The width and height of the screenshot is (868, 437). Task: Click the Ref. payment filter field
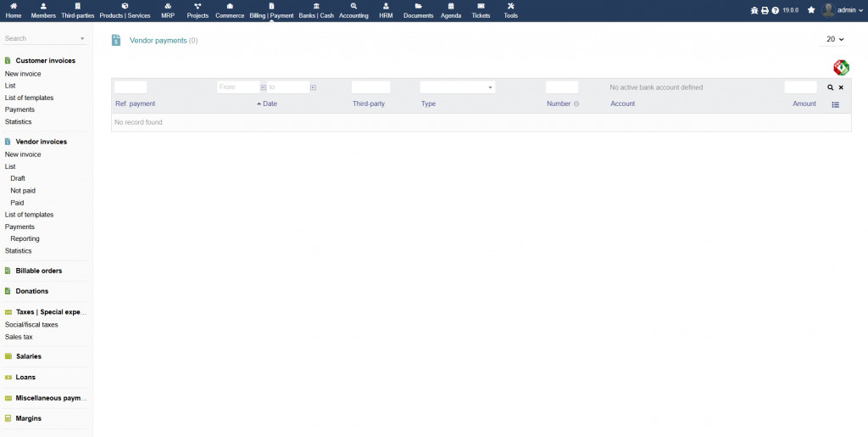coord(131,87)
